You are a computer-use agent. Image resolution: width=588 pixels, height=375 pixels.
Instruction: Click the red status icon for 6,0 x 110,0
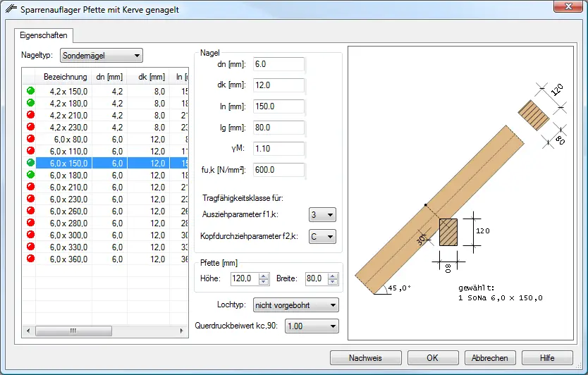[31, 151]
